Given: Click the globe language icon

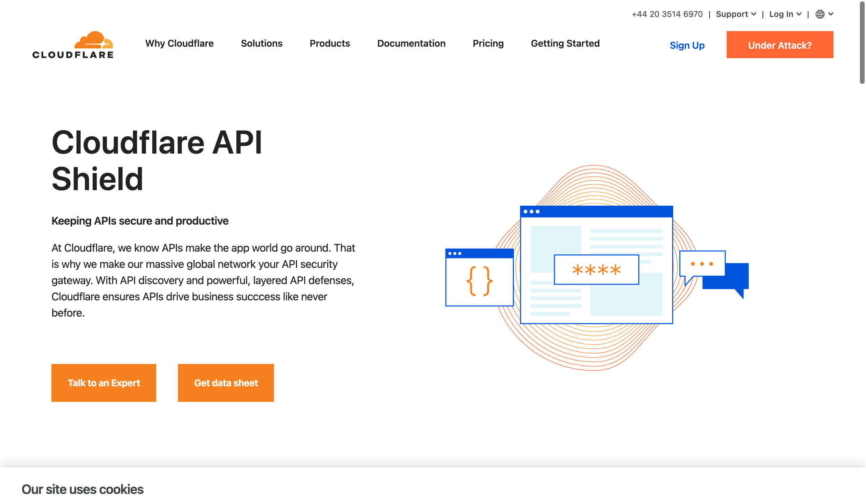Looking at the screenshot, I should (x=820, y=14).
